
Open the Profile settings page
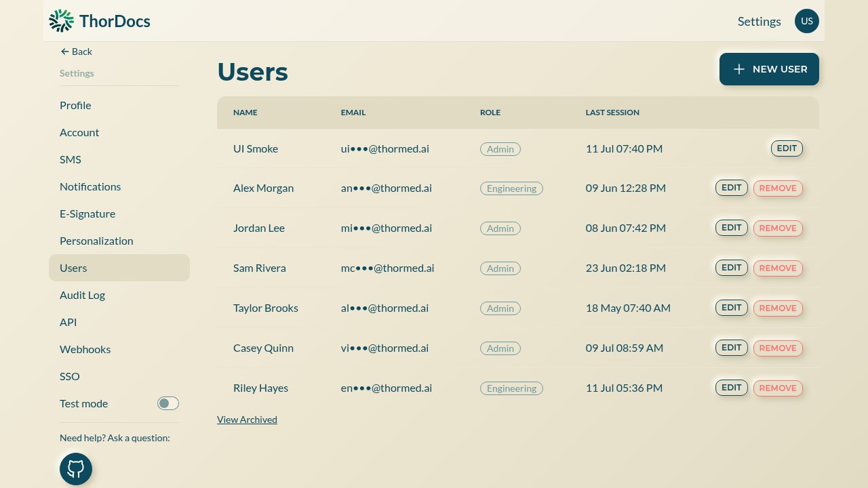coord(119,105)
